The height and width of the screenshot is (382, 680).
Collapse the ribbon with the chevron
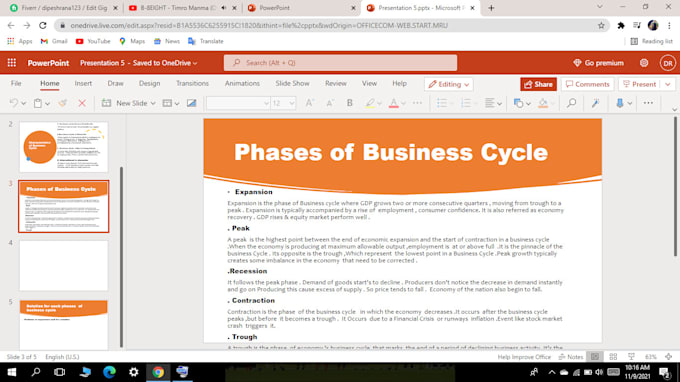pyautogui.click(x=674, y=109)
